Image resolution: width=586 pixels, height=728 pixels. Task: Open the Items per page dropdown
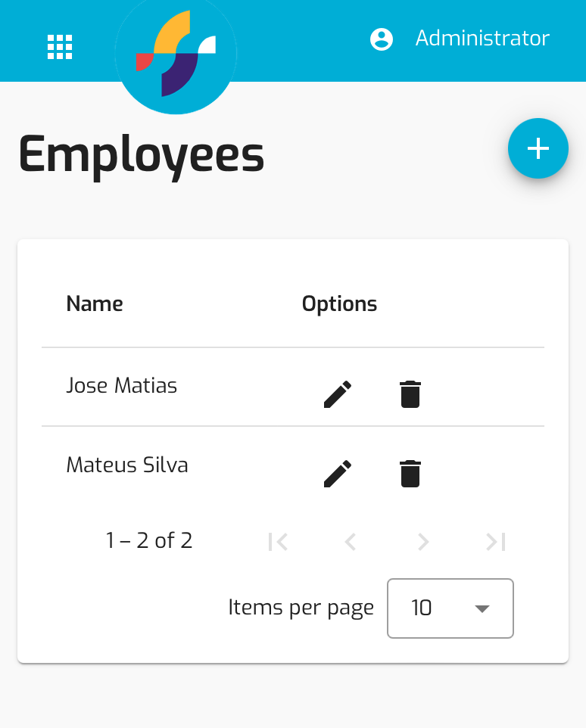[x=450, y=608]
